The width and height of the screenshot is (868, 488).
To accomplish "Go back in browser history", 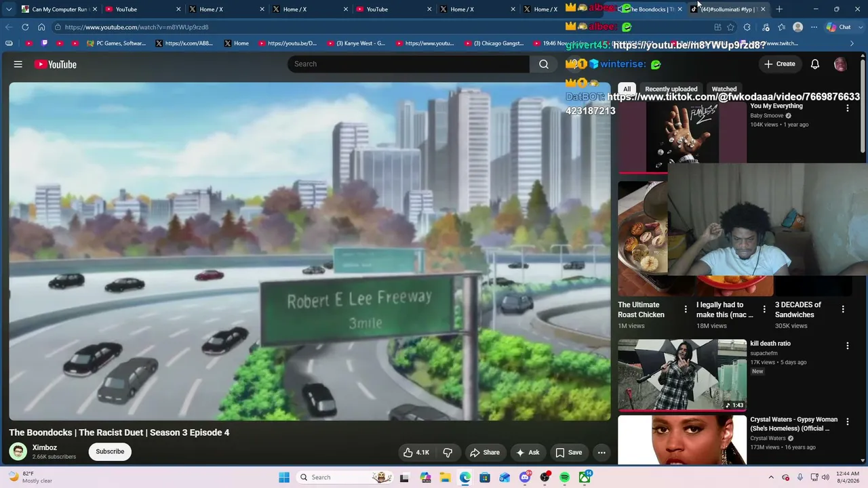I will [x=9, y=27].
